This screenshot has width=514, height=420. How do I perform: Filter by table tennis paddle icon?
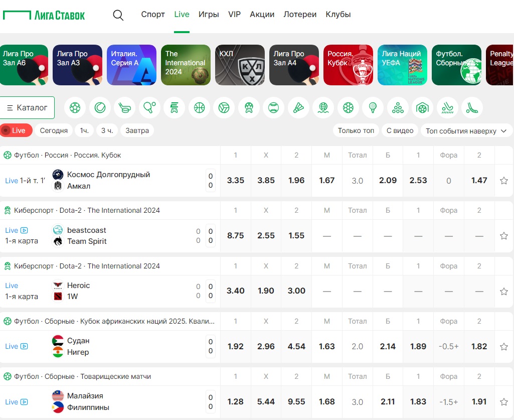pos(149,107)
